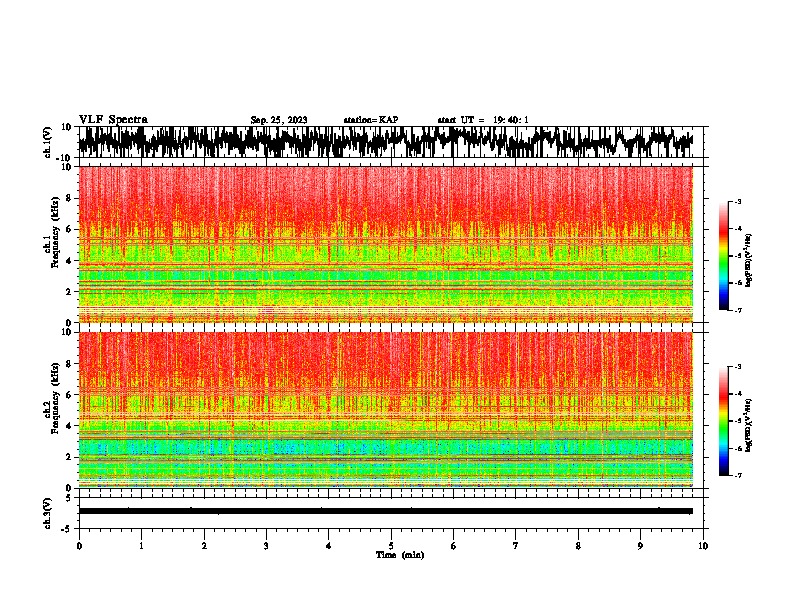Viewport: 792px width, 612px height.
Task: Click inside the ch.1 spectrogram panel
Action: [385, 244]
